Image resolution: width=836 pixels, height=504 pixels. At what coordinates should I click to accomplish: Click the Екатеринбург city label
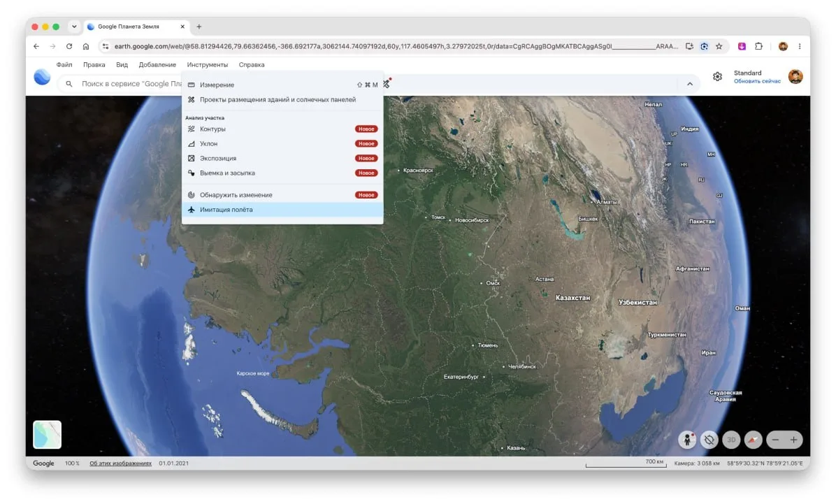(x=461, y=377)
